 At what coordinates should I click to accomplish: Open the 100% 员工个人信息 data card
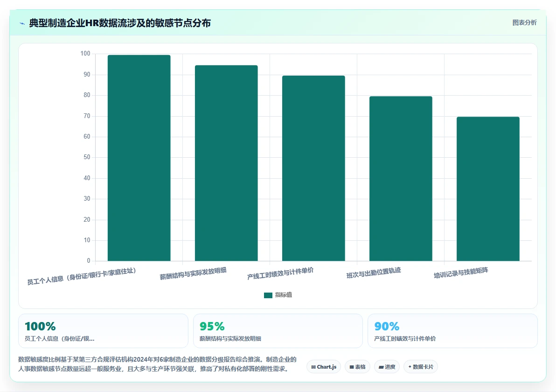tap(103, 331)
